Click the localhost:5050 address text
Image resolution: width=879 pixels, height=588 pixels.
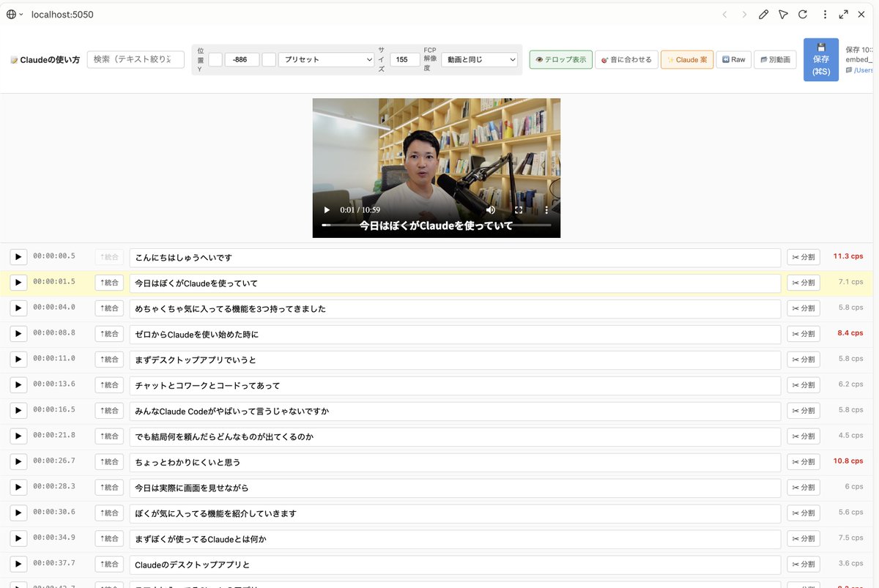[x=62, y=15]
